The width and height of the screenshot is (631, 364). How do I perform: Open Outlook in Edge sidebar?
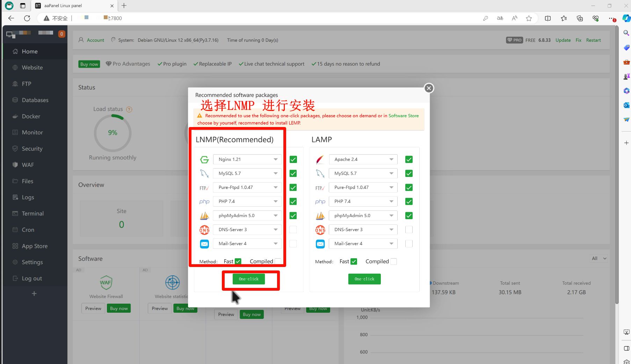coord(626,105)
